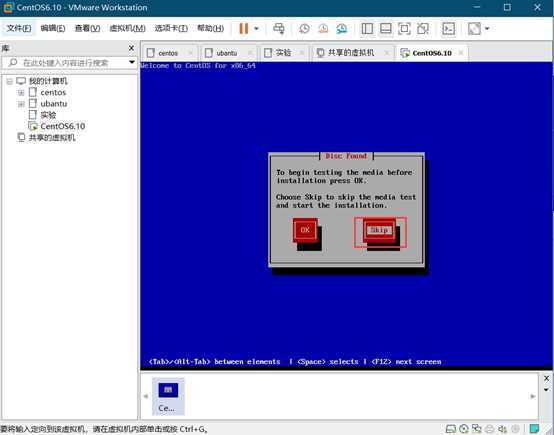Switch to the ubantu tab

click(x=226, y=53)
